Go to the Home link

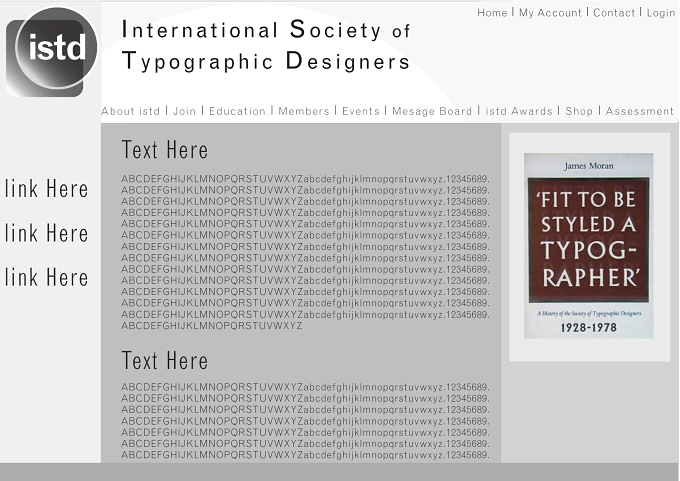tap(492, 13)
